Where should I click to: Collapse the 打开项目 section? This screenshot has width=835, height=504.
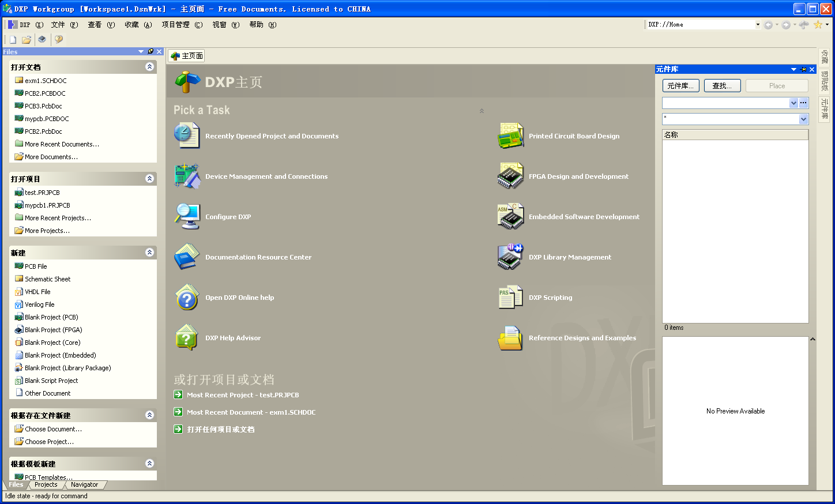click(x=149, y=179)
